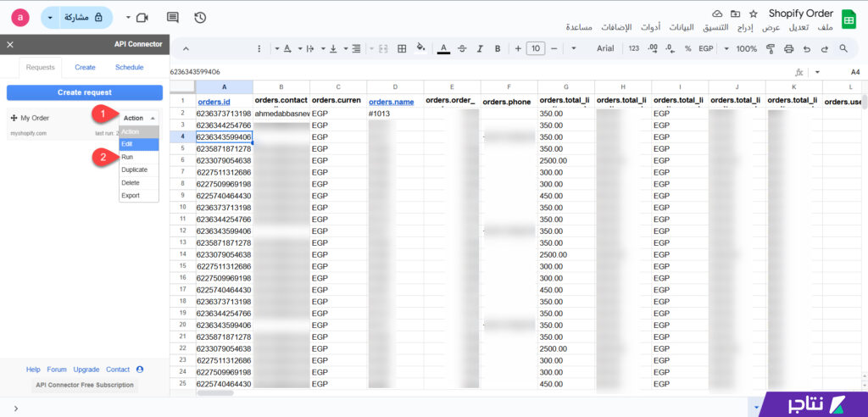Image resolution: width=868 pixels, height=417 pixels.
Task: Apply EGP currency format
Action: 706,48
